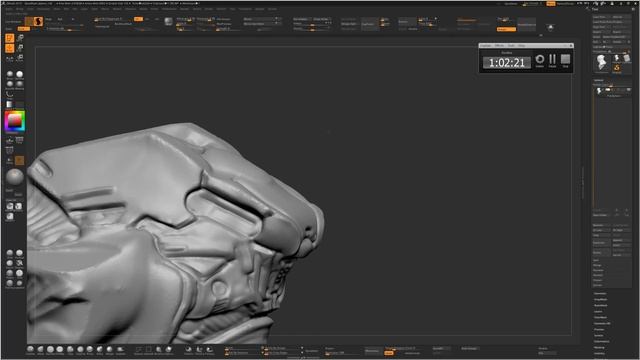Toggle the orange Draw mode button

(9, 48)
